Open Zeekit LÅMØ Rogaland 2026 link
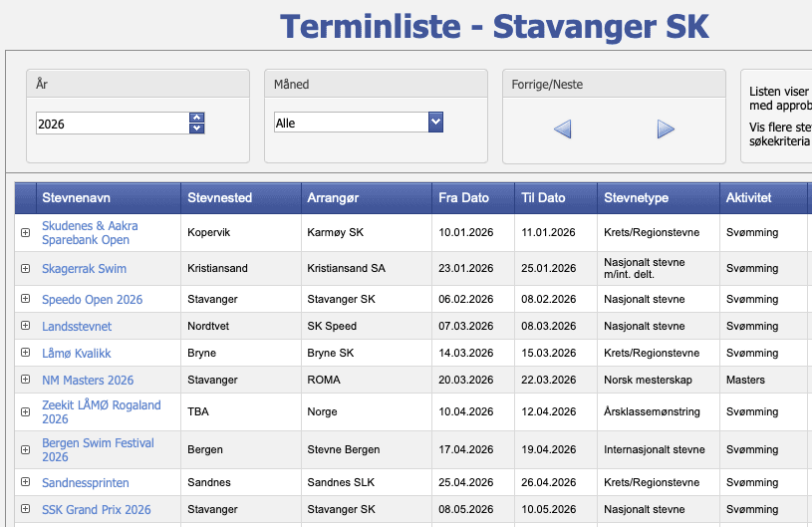Viewport: 812px width, 527px height. [x=101, y=411]
